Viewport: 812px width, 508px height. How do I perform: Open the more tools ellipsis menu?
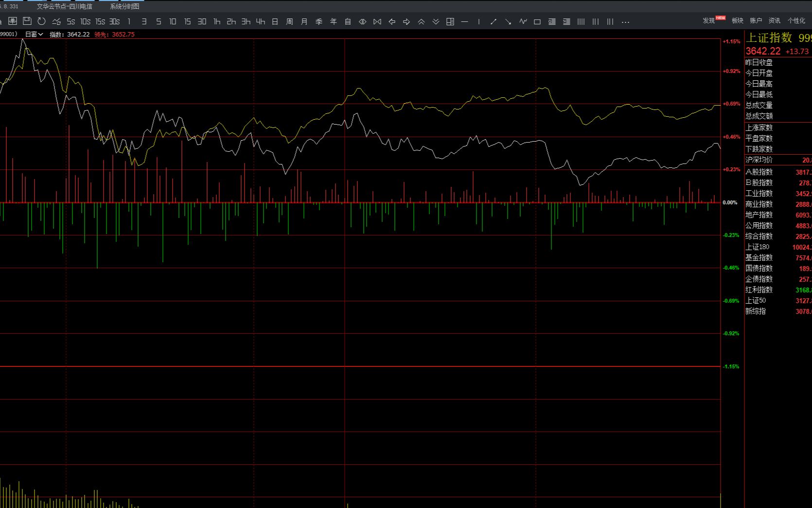625,22
